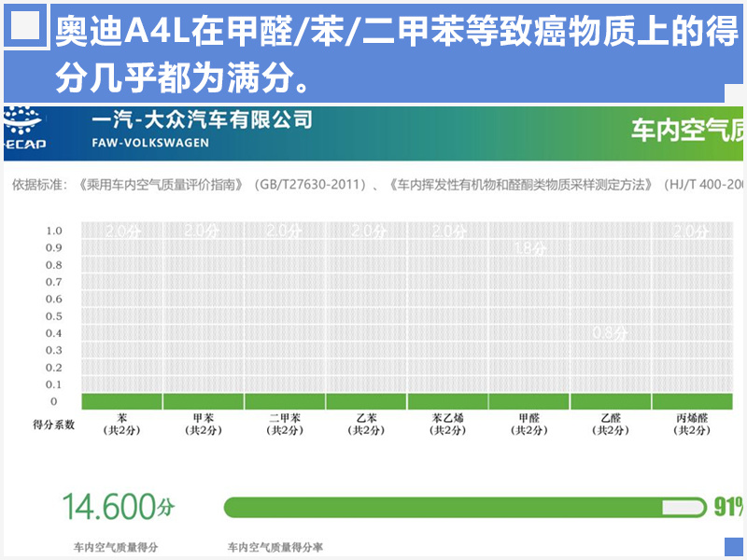Click the 得分系数 axis label
The height and width of the screenshot is (560, 747).
(x=53, y=425)
